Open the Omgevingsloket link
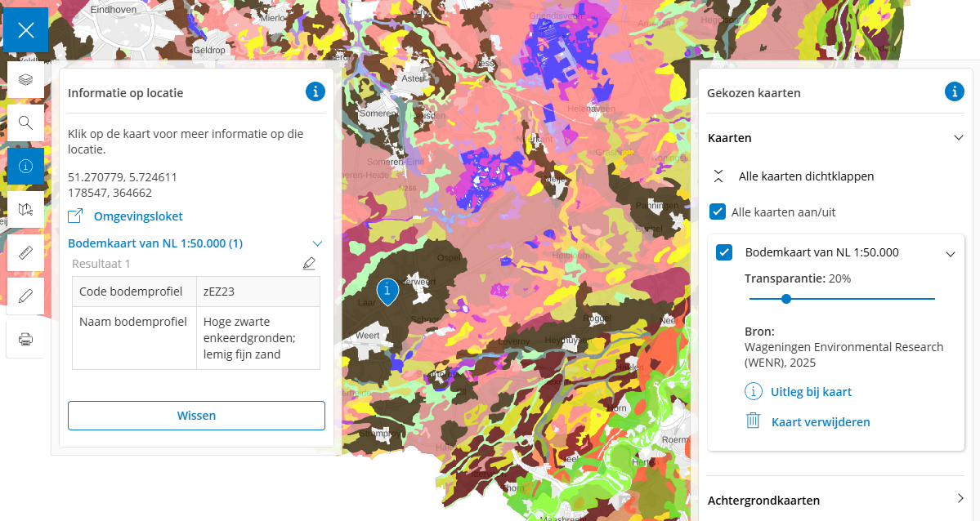This screenshot has width=980, height=521. click(137, 216)
